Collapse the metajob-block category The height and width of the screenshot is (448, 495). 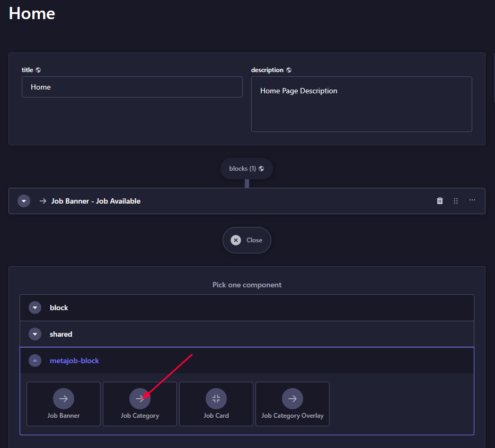point(35,361)
